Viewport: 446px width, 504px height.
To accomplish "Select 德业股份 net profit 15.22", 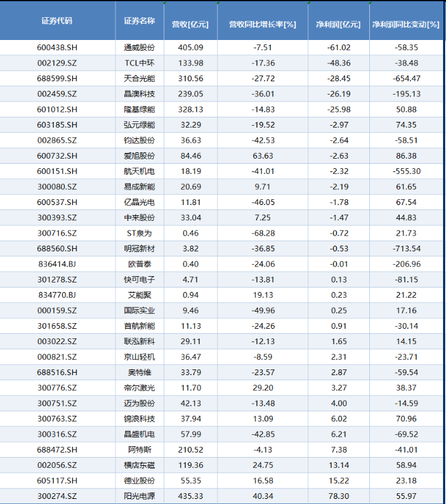I will [x=339, y=481].
